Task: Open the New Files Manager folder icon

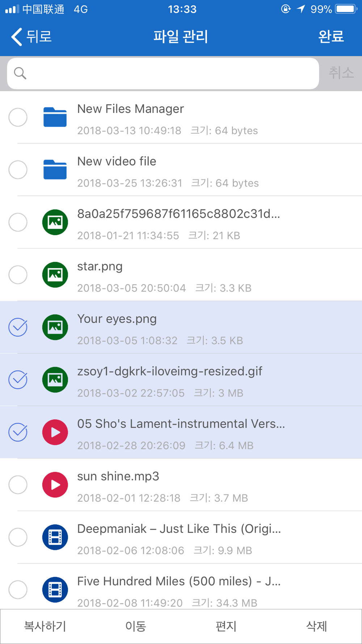Action: tap(55, 117)
